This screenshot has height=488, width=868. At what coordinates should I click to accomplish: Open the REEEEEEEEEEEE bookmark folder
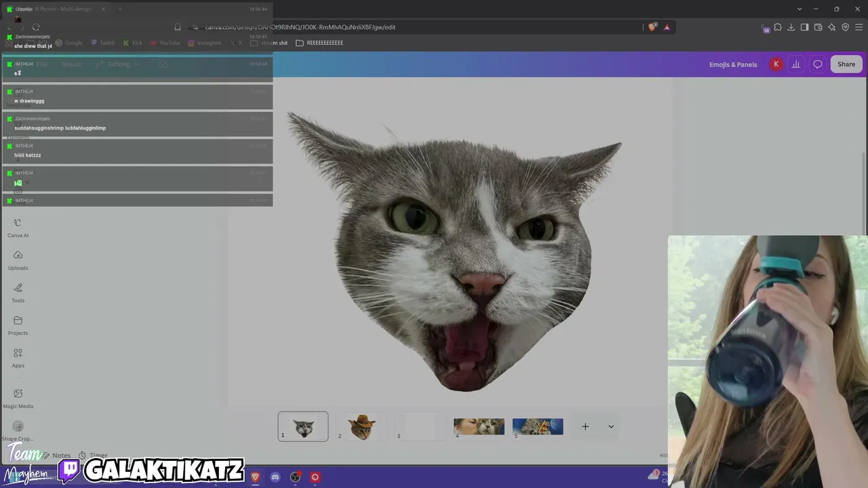[x=319, y=43]
